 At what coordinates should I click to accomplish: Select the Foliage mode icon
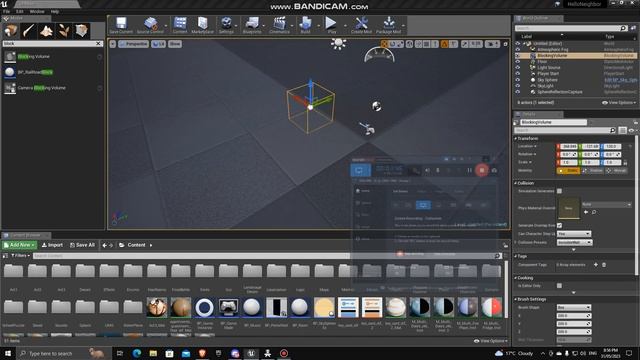pos(64,31)
